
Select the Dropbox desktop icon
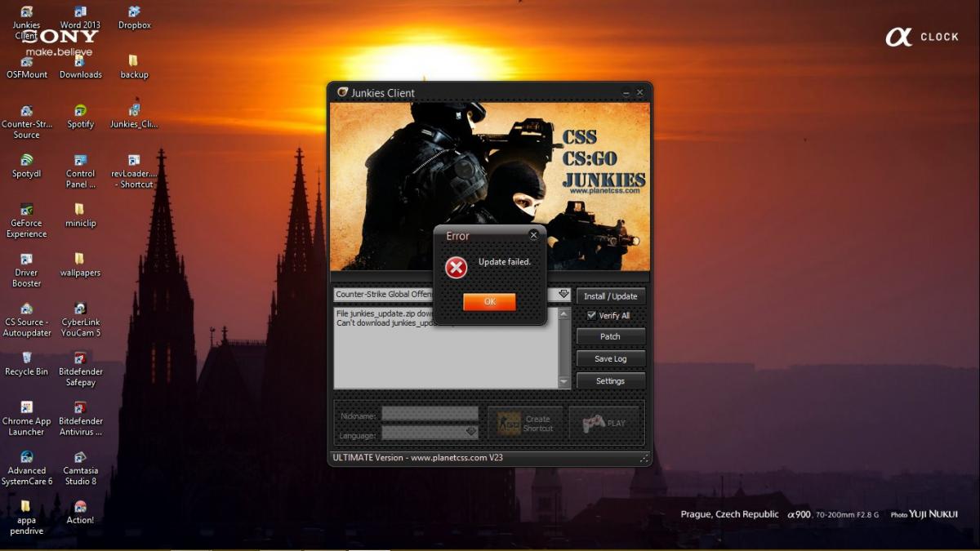(135, 18)
